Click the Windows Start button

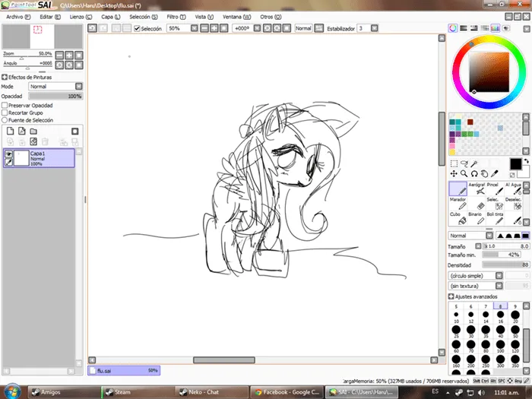point(12,391)
